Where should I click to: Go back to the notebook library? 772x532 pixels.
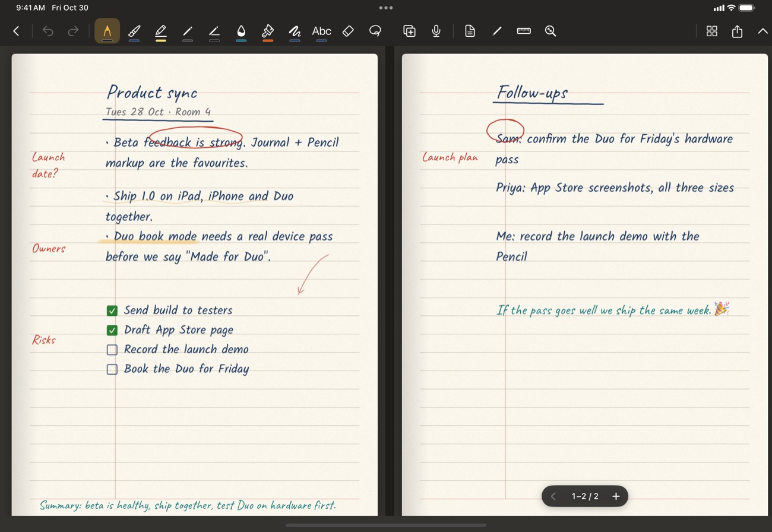click(x=16, y=31)
